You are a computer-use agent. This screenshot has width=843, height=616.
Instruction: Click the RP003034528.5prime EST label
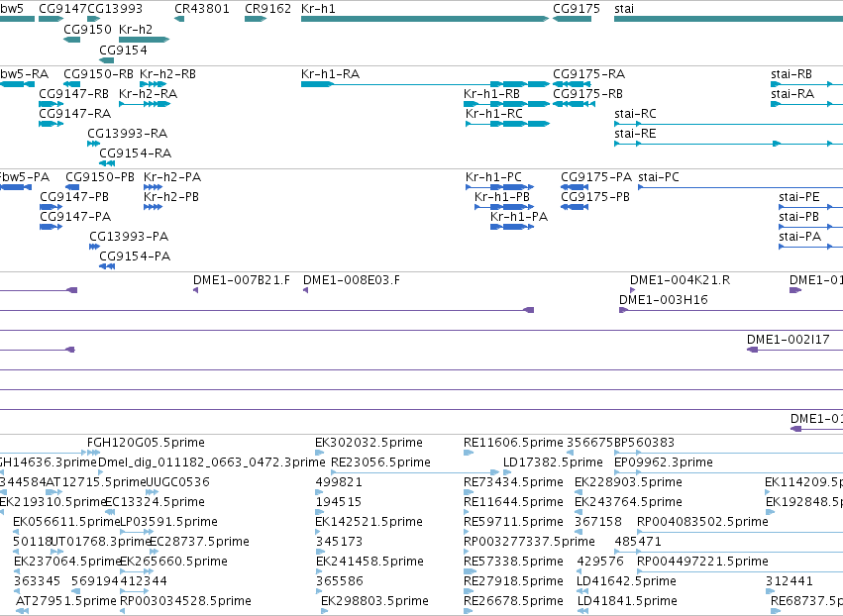pos(185,601)
